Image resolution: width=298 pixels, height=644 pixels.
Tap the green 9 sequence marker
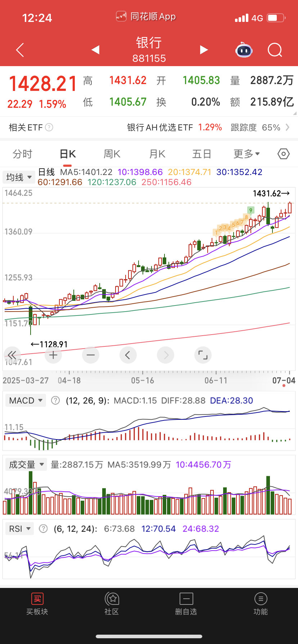(x=251, y=210)
